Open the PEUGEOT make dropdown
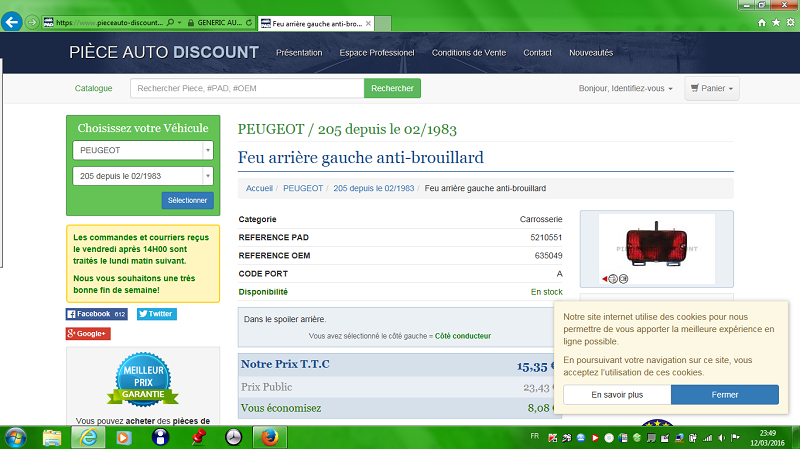This screenshot has width=800, height=449. point(143,151)
